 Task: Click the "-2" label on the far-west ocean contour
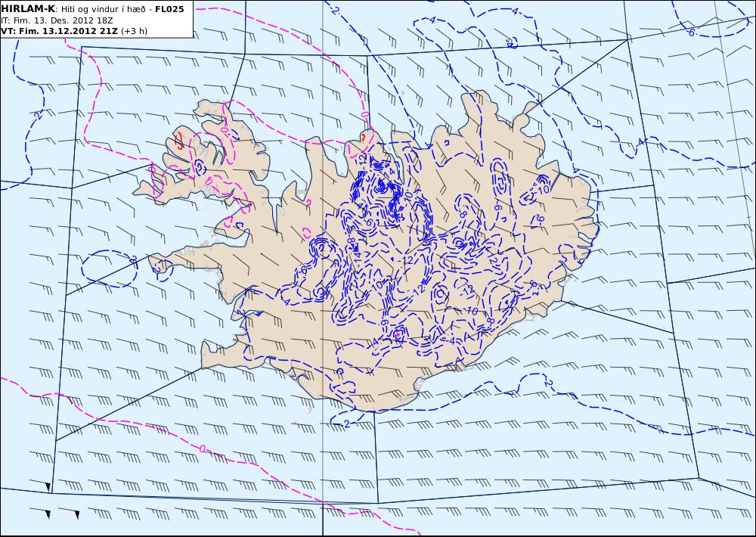tap(38, 115)
